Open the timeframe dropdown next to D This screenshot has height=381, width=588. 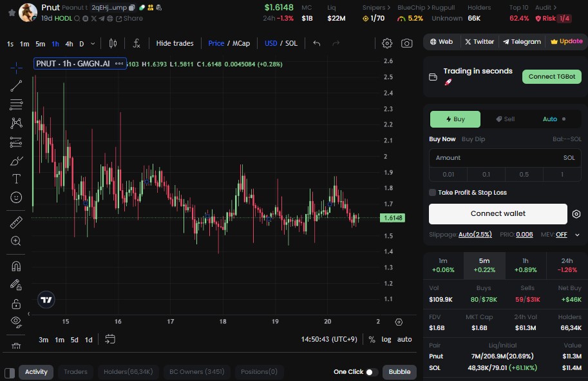(91, 43)
